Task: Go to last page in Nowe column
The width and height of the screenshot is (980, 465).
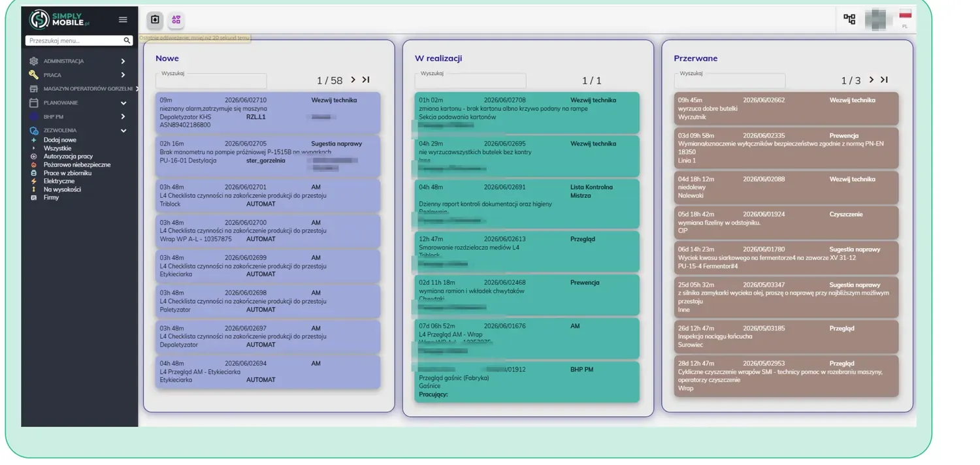Action: [x=366, y=80]
